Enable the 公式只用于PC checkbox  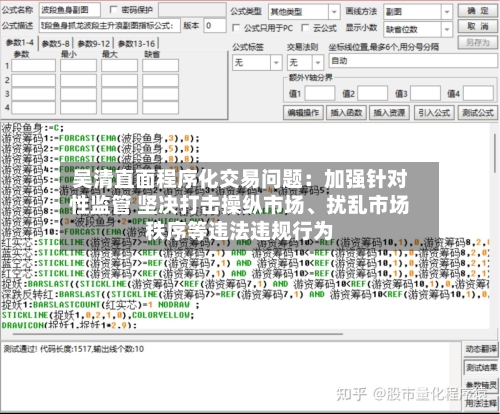click(236, 28)
